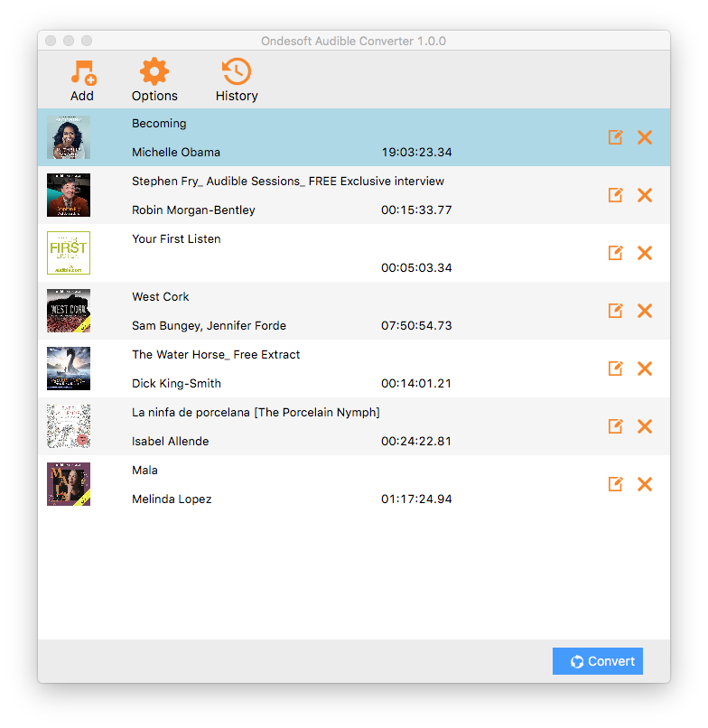Click the title Mala
The width and height of the screenshot is (708, 728).
pyautogui.click(x=144, y=471)
